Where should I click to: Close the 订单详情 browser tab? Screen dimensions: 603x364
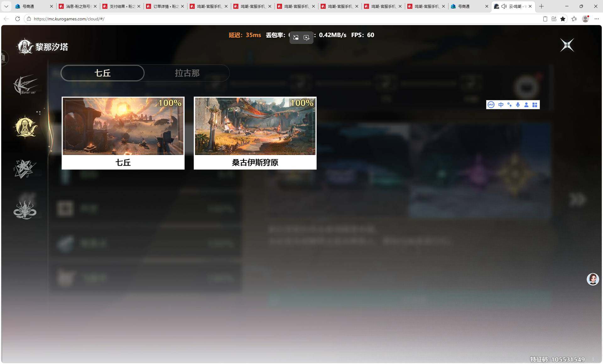coord(182,6)
